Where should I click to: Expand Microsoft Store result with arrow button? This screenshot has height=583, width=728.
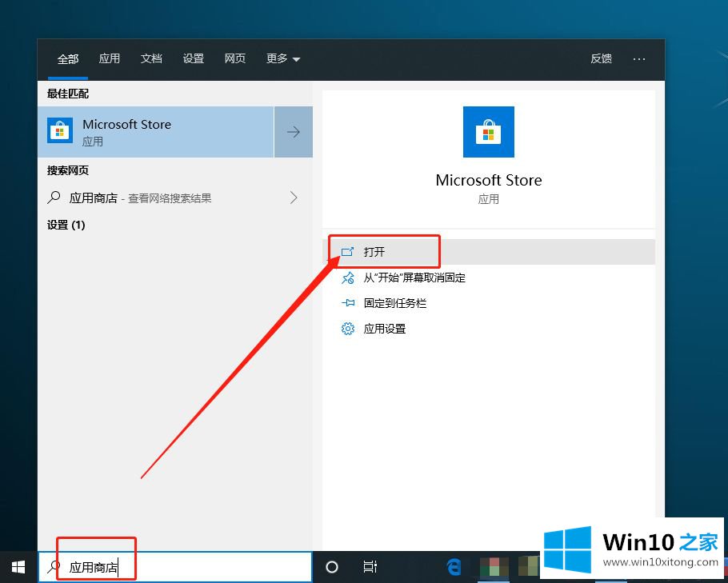point(294,132)
